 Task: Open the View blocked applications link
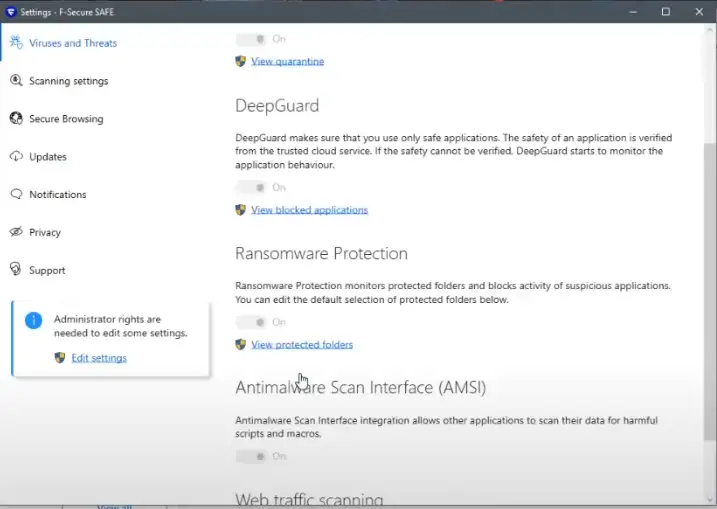pos(309,210)
